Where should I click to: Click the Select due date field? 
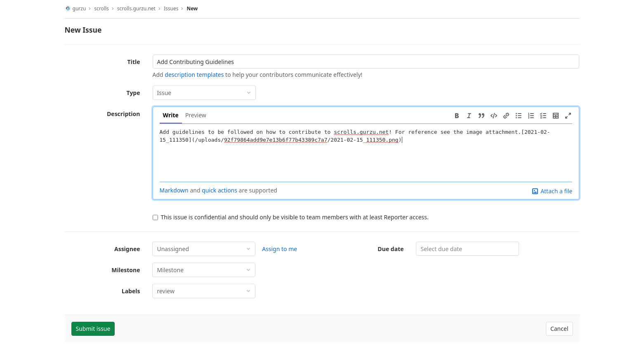tap(467, 249)
